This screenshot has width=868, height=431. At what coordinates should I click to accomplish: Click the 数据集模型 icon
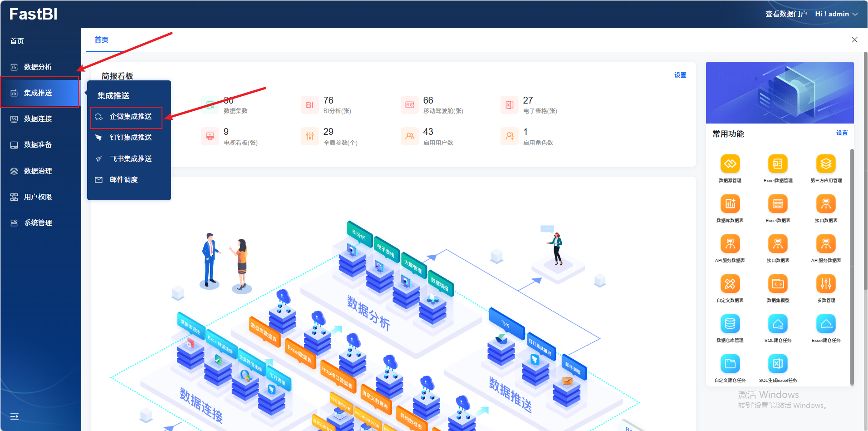coord(778,284)
